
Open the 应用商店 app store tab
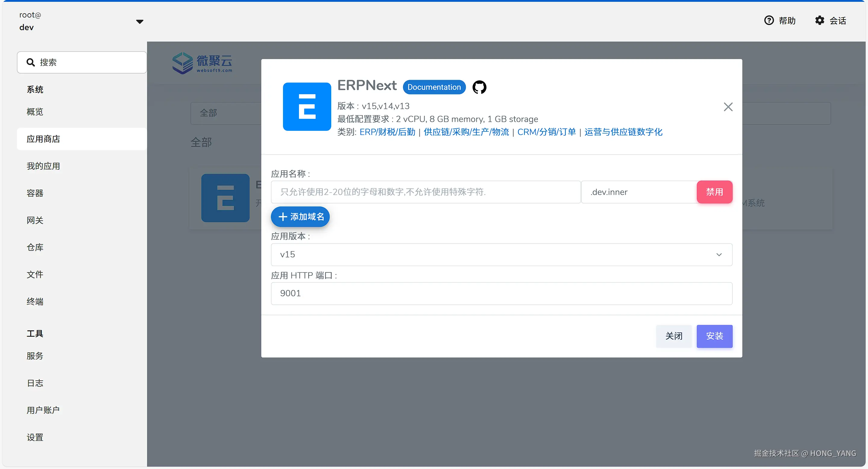pos(43,139)
